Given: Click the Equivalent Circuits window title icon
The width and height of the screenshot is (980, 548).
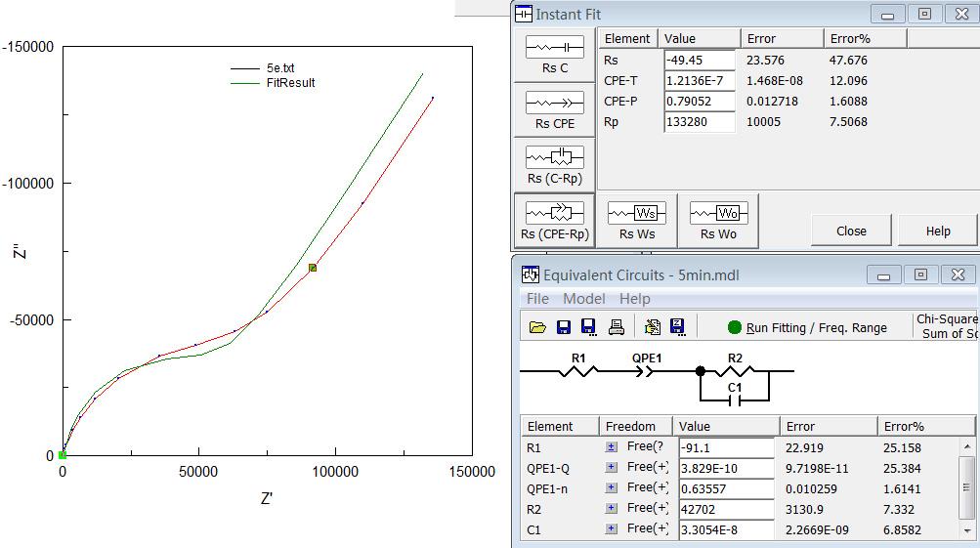Looking at the screenshot, I should click(x=531, y=274).
